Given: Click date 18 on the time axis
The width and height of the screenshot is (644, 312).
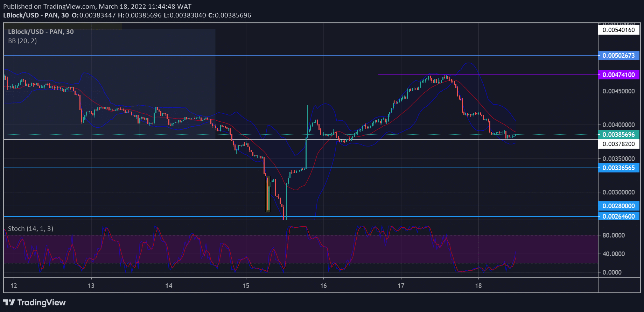Looking at the screenshot, I should tap(478, 286).
